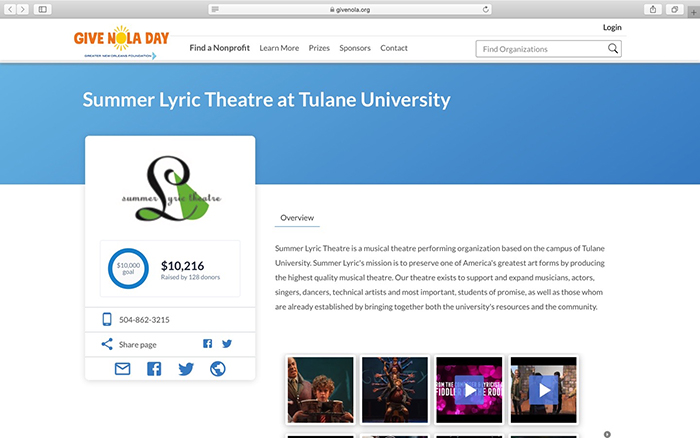Open the dancers stage photo thumbnail
The image size is (700, 438).
click(395, 390)
